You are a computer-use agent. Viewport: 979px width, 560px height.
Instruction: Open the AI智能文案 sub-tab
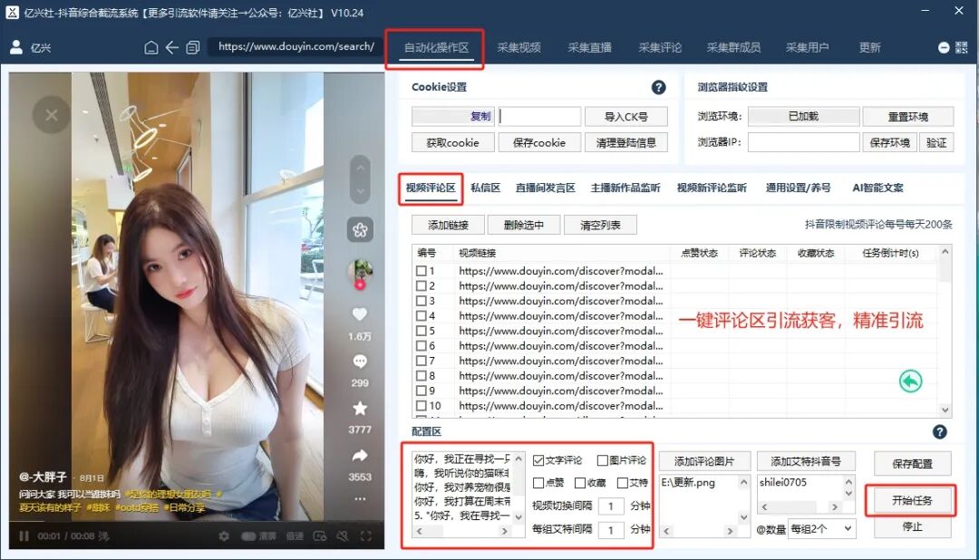point(877,188)
